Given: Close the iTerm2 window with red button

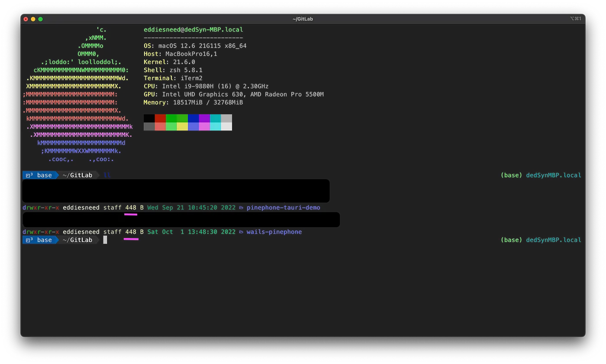Looking at the screenshot, I should click(x=26, y=19).
